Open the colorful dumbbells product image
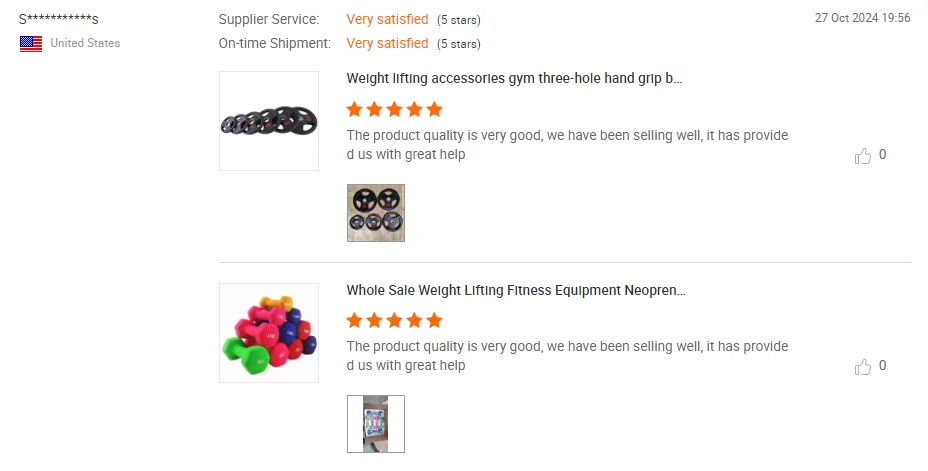928x471 pixels. tap(269, 332)
